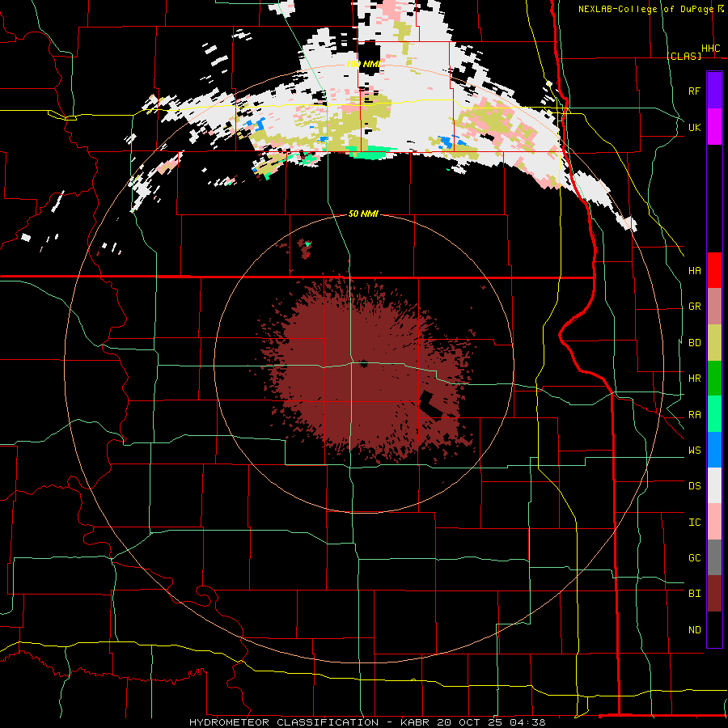Screen dimensions: 728x728
Task: Click the WS blue legend swatch
Action: coord(714,450)
